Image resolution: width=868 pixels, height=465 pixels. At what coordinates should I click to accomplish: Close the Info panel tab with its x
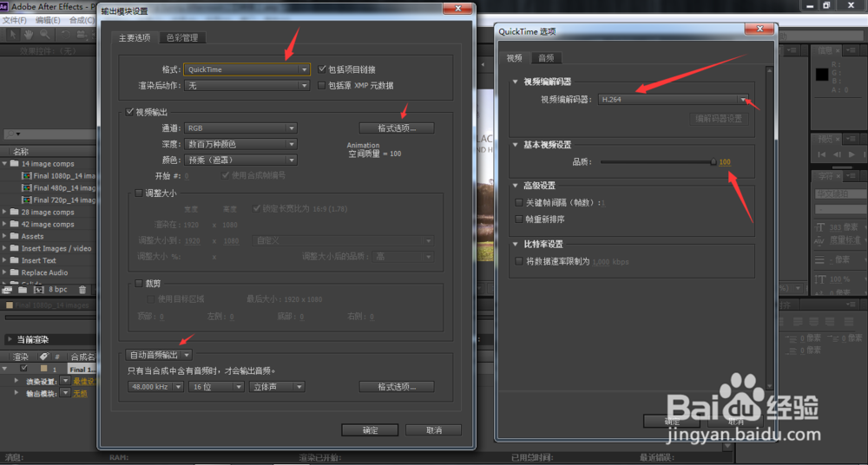coord(838,50)
